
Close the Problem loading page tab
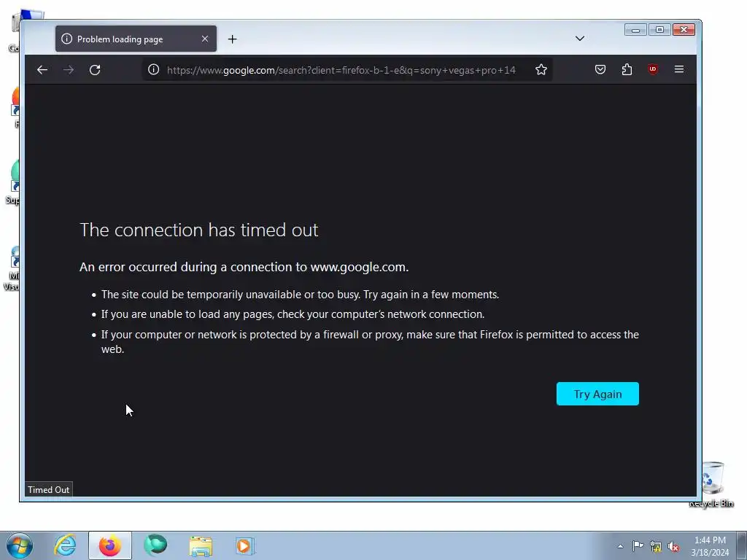pos(205,39)
